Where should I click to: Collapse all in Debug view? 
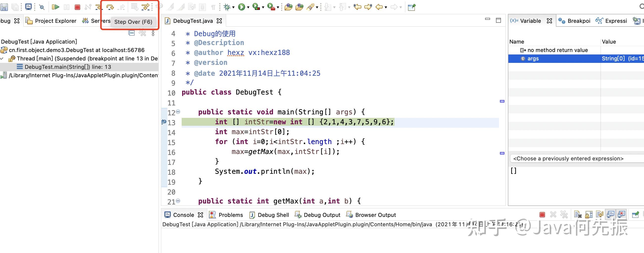131,33
